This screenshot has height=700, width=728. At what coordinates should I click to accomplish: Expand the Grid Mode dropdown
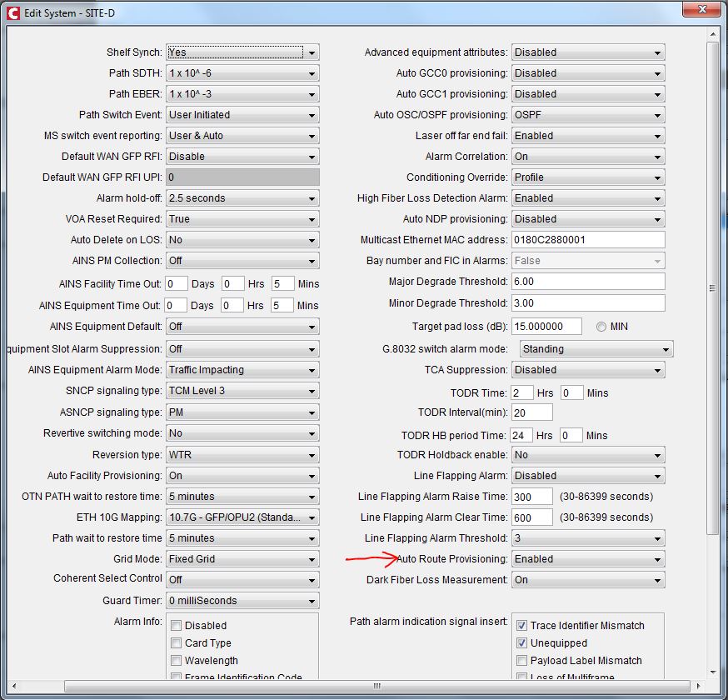312,558
